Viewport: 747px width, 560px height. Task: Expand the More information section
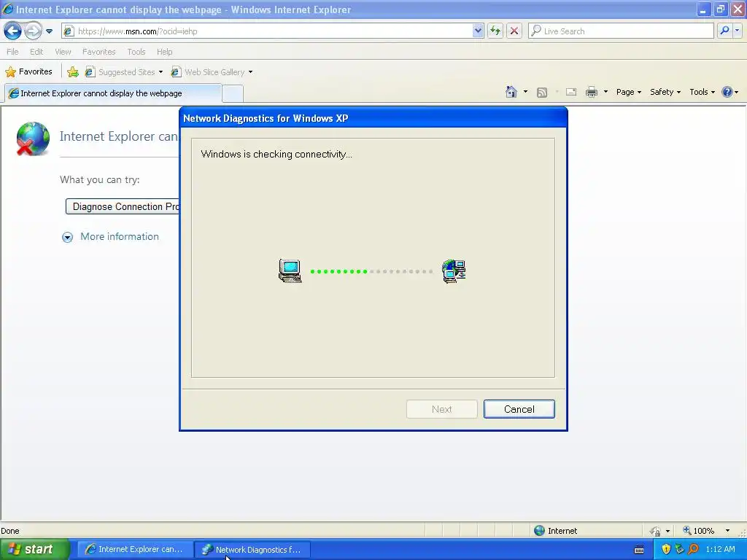(x=111, y=237)
